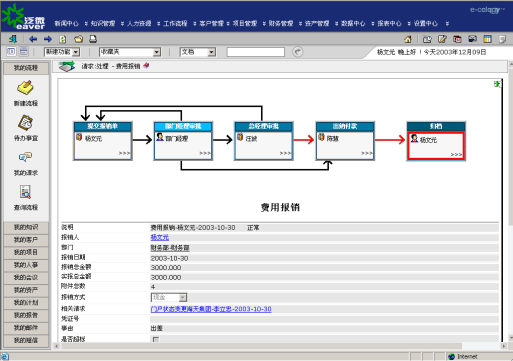513x361 pixels.
Task: Click the green refresh page icon
Action: 63,39
